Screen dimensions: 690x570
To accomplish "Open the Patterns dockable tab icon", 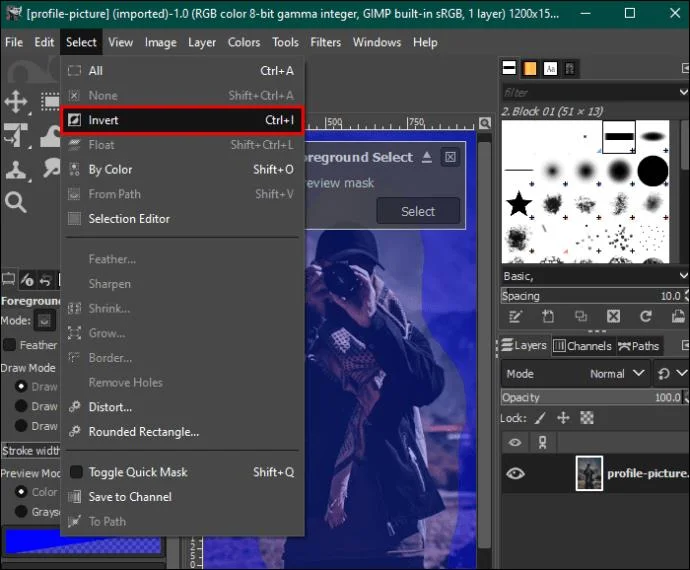I will pyautogui.click(x=529, y=68).
